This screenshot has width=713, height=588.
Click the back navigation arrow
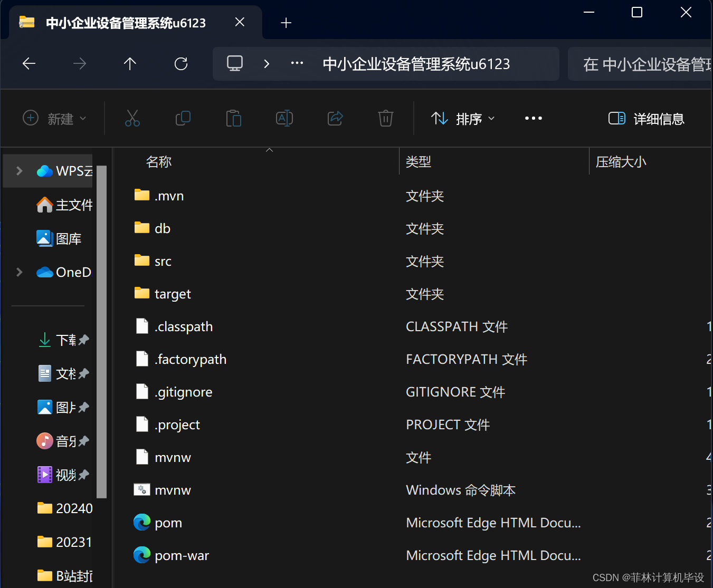29,63
